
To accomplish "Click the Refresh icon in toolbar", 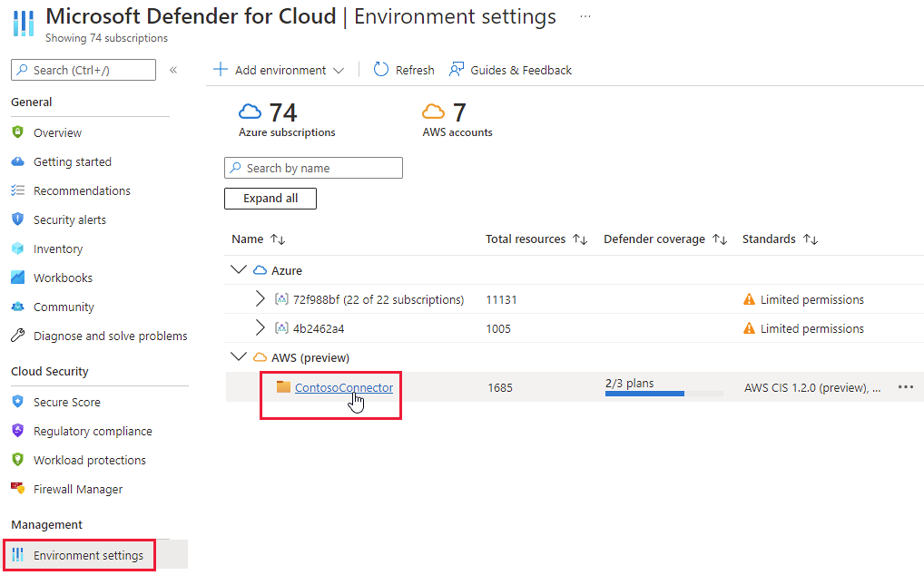I will point(381,70).
